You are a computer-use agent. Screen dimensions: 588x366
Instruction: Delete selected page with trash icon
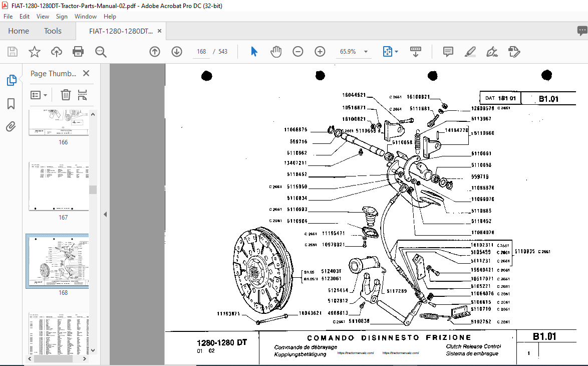tap(66, 95)
